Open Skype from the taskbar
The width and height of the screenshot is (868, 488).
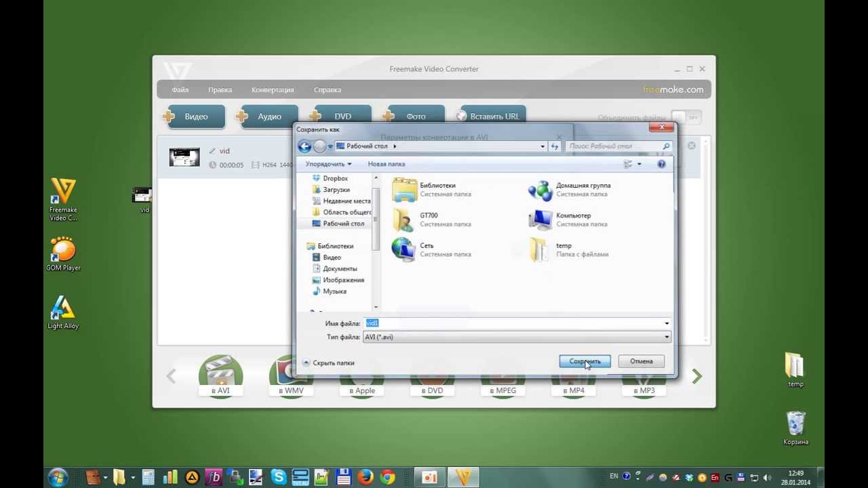pos(279,477)
